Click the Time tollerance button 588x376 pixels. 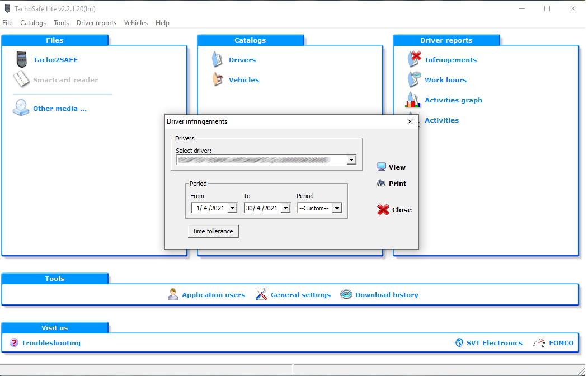tap(213, 231)
